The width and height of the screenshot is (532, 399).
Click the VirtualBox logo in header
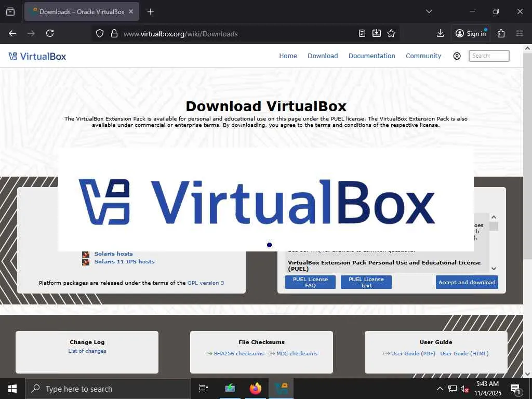pyautogui.click(x=37, y=56)
